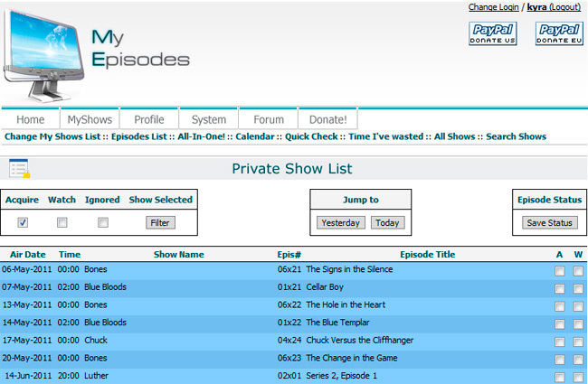The height and width of the screenshot is (384, 588).
Task: Mark Luther 02x01 as acquired
Action: pos(559,377)
